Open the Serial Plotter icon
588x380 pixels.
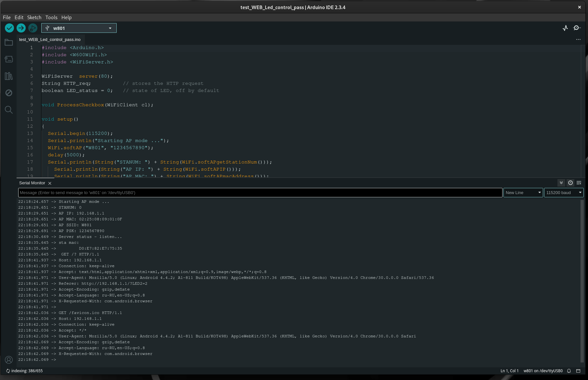pyautogui.click(x=565, y=28)
